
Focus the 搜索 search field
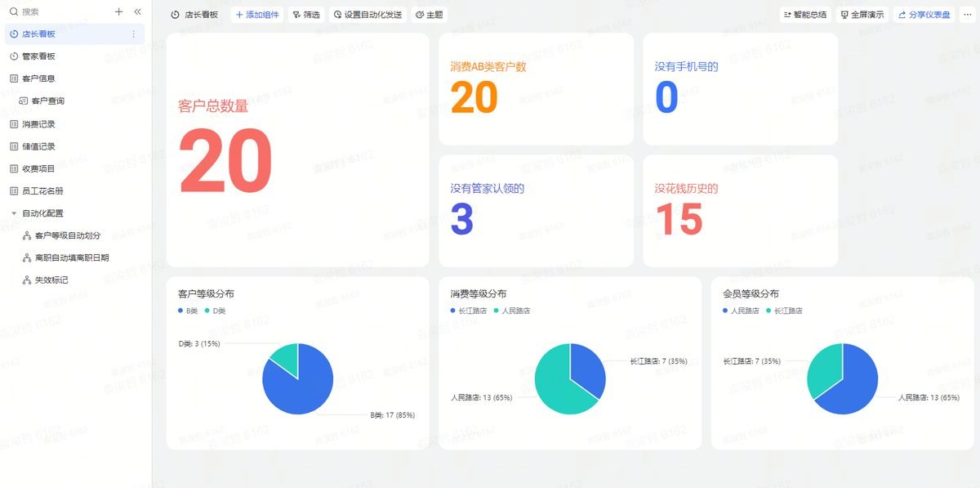[x=57, y=12]
